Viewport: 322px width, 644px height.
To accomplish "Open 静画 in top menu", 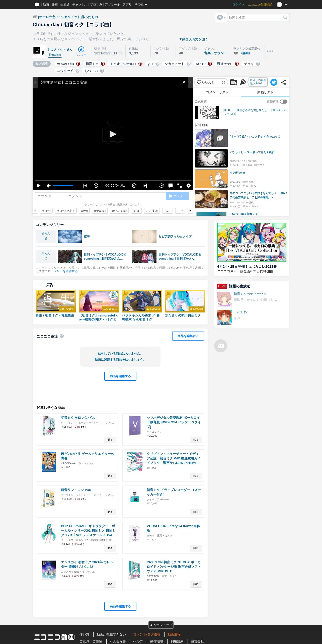I will pyautogui.click(x=54, y=5).
